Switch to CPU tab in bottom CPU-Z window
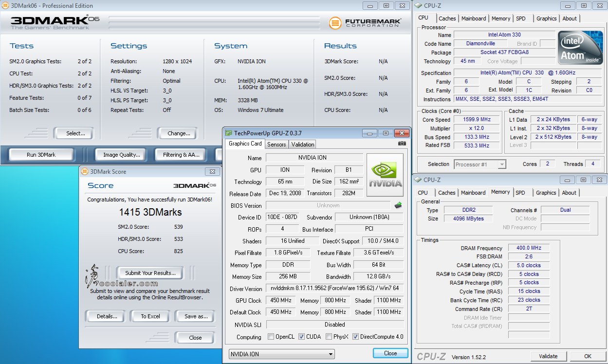This screenshot has width=608, height=364. (423, 193)
